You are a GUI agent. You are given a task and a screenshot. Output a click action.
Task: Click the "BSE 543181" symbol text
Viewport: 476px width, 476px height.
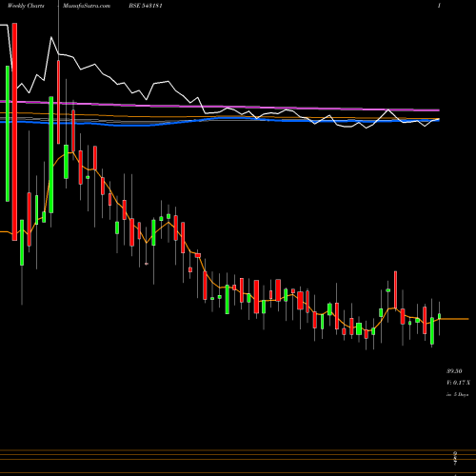click(146, 6)
